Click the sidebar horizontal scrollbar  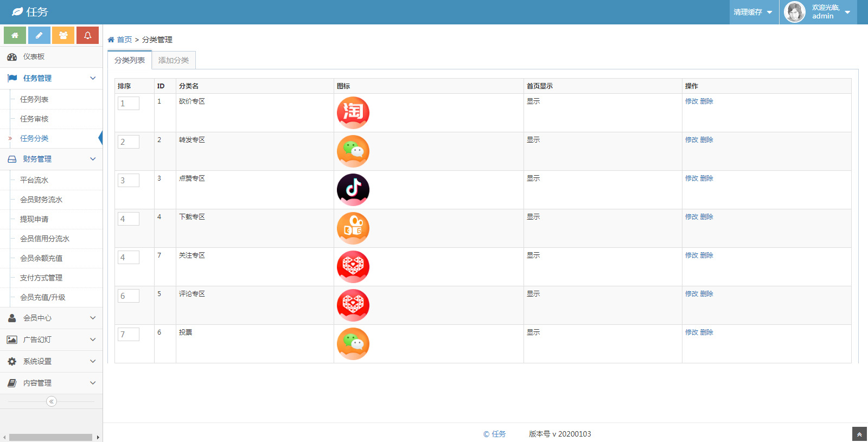coord(50,437)
